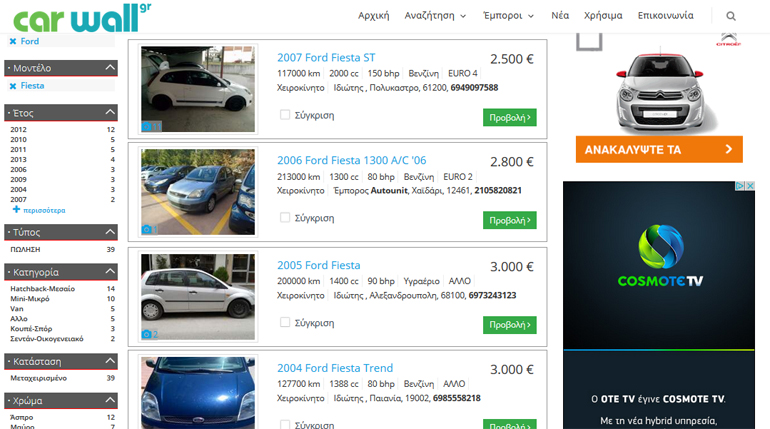Click the ΑΝΑΚΑΛΥΨΤΕ ΤΑ orange banner
The width and height of the screenshot is (770, 429).
coord(659,150)
